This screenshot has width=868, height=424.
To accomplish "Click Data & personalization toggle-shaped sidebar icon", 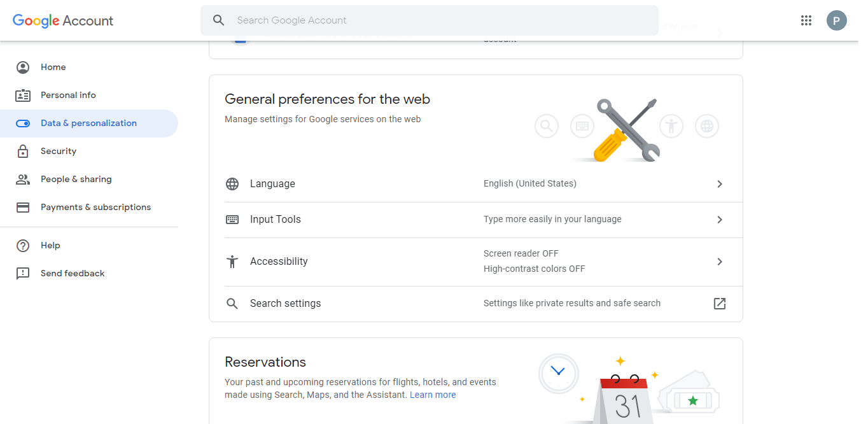I will (x=23, y=123).
